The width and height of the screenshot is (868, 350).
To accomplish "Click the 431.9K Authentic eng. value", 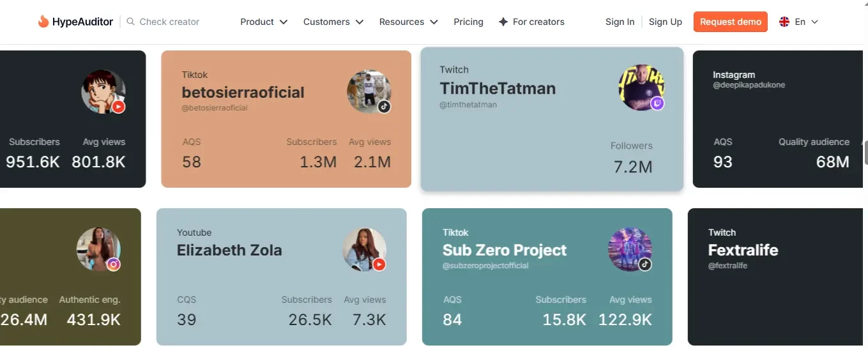I will click(94, 320).
